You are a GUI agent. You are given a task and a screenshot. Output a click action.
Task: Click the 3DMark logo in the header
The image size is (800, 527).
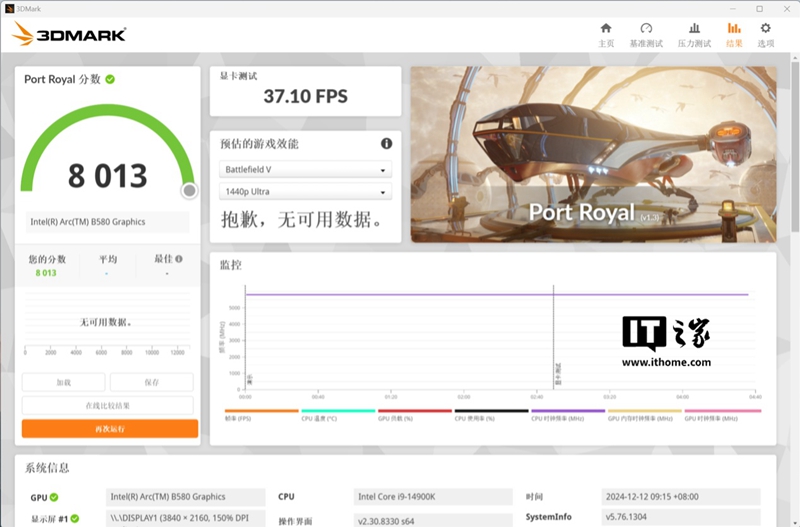(x=68, y=35)
